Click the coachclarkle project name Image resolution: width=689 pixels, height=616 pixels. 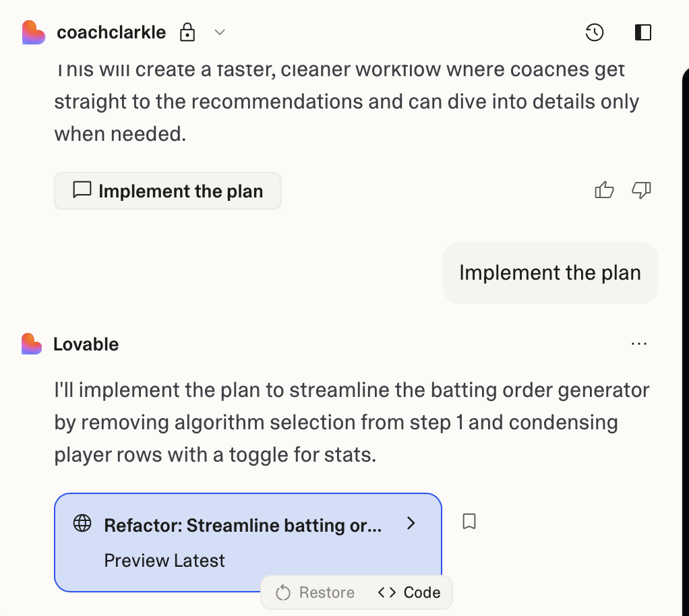coord(111,32)
